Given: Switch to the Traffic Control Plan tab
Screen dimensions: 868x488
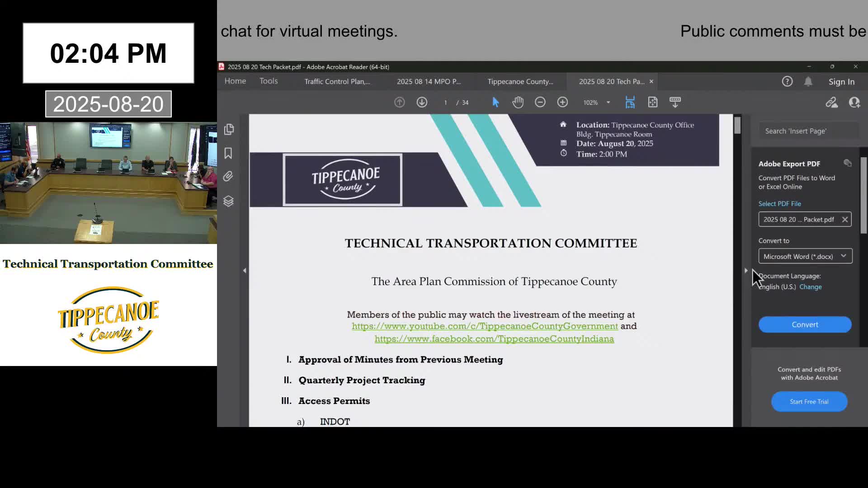Looking at the screenshot, I should (x=337, y=82).
